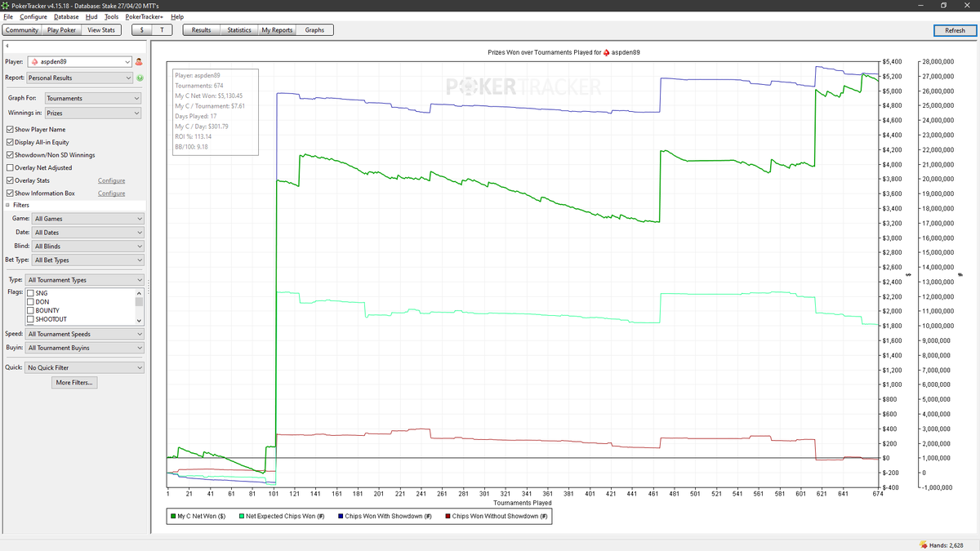Switch to the Results tab
The height and width of the screenshot is (551, 980).
202,30
